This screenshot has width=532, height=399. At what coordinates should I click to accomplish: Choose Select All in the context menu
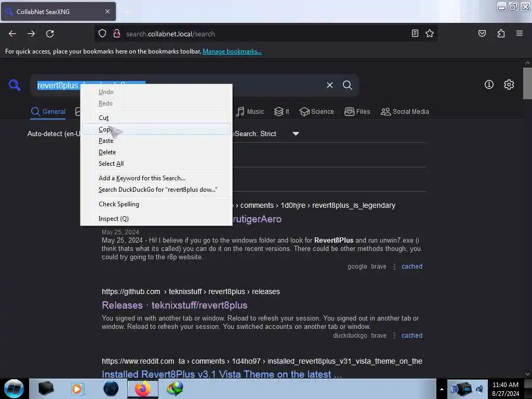coord(156,164)
